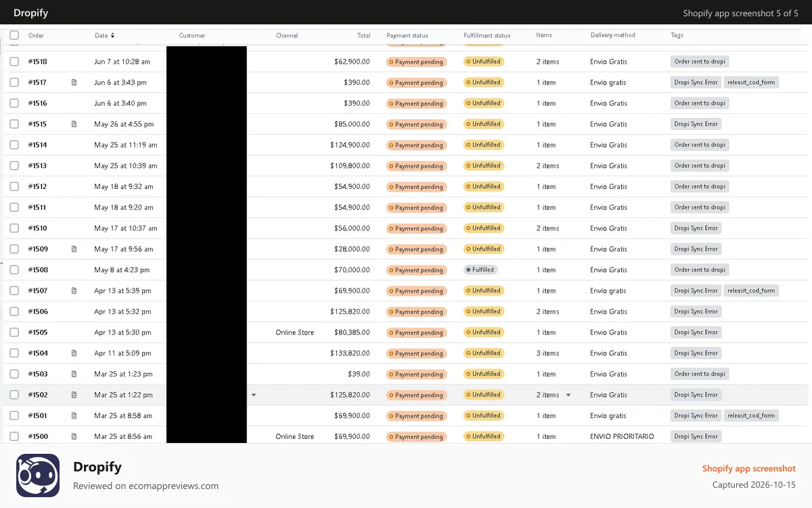The image size is (812, 508).
Task: Click the Order column header
Action: tap(36, 35)
